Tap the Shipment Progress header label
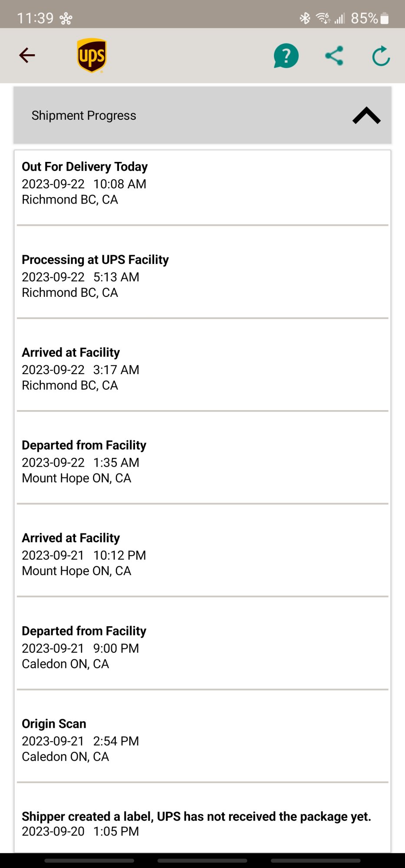 pyautogui.click(x=84, y=115)
